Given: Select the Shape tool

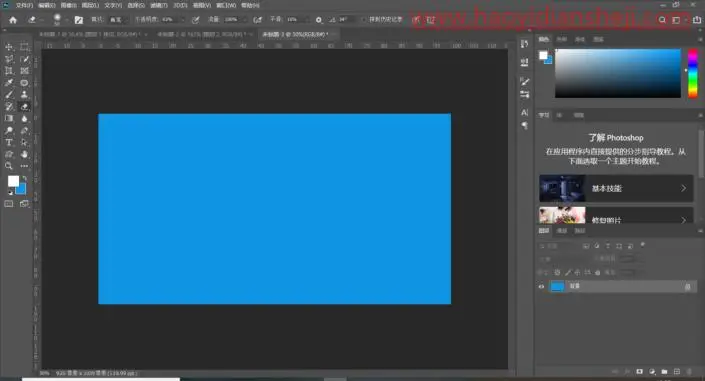Looking at the screenshot, I should (x=9, y=154).
